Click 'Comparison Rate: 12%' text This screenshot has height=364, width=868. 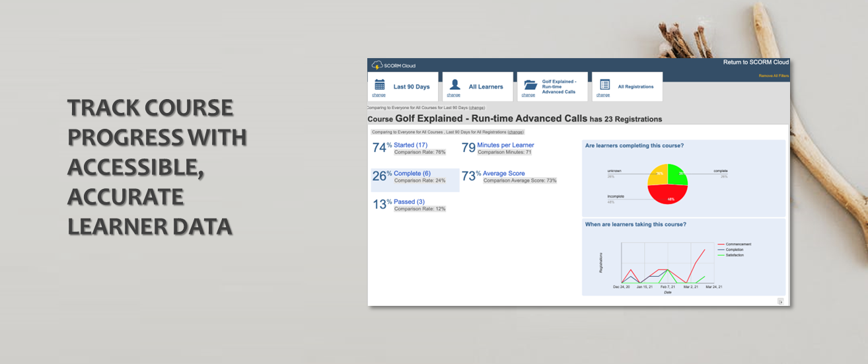[420, 209]
